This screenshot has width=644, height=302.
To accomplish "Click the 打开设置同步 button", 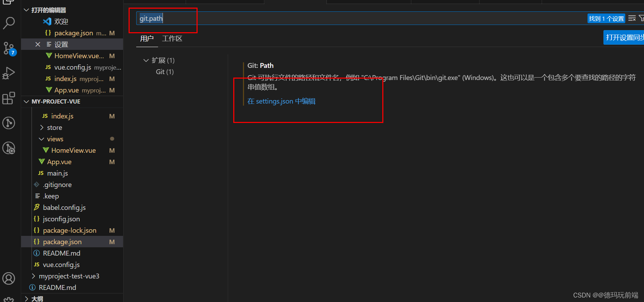I will (624, 37).
